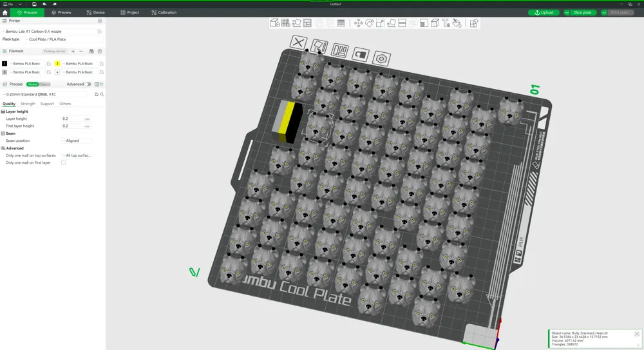This screenshot has width=644, height=350.
Task: Open the Color painting bucket tool
Action: [457, 23]
